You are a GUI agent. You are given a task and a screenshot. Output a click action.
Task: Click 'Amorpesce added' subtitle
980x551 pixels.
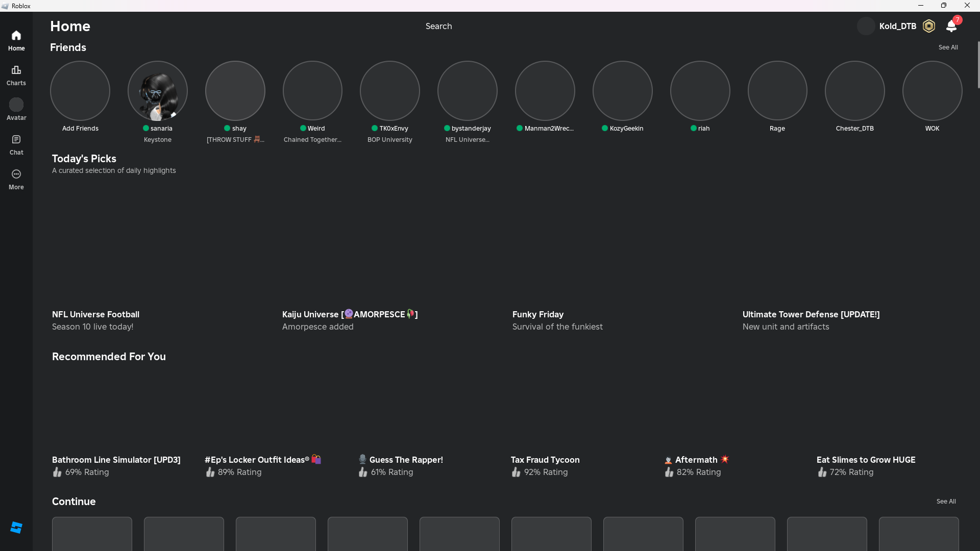(317, 327)
